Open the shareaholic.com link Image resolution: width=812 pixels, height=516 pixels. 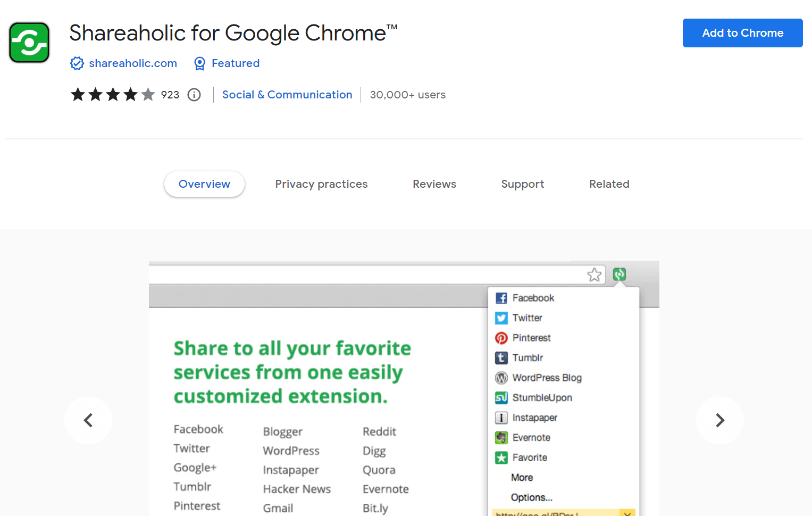click(133, 63)
